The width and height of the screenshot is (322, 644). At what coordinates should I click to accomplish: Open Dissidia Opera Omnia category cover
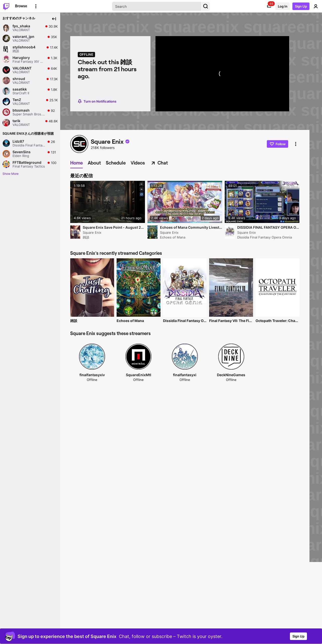[x=185, y=287]
